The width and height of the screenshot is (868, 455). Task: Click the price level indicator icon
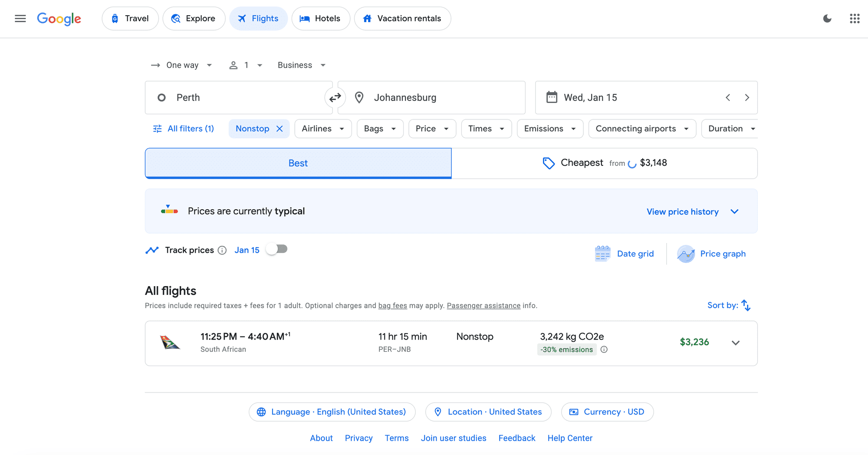pos(169,210)
